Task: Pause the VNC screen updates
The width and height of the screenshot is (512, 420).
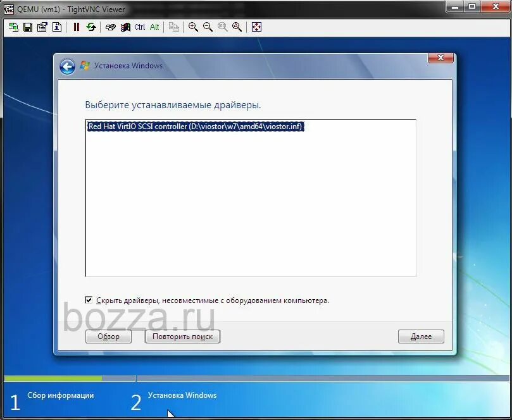Action: pos(77,27)
